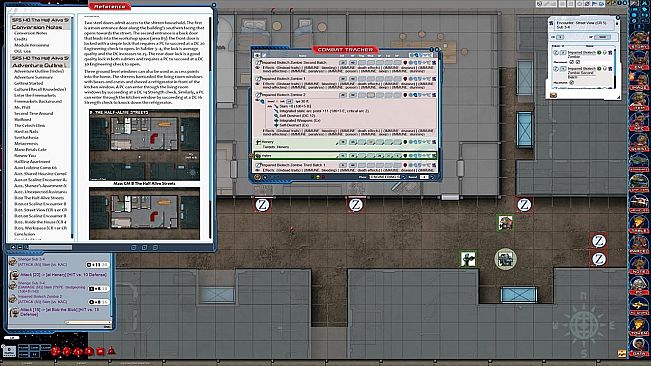Click the +11 attack roll result in chat
The image size is (651, 366).
point(97,264)
